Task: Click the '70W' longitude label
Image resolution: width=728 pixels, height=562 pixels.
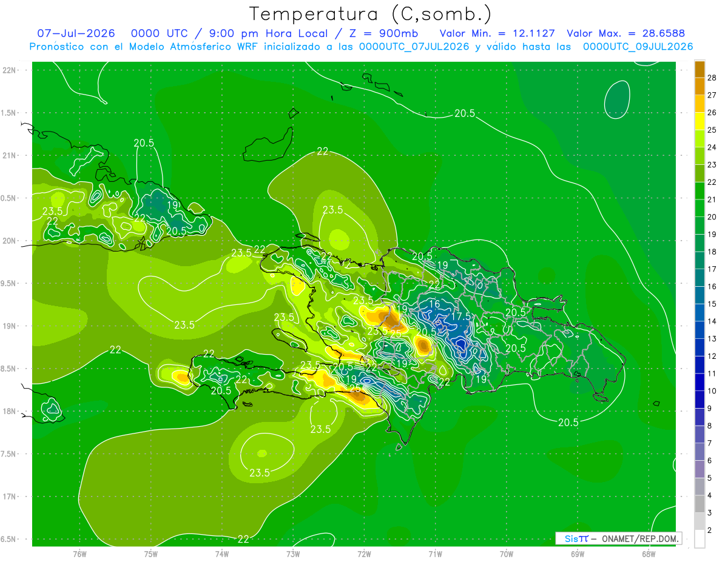Action: 507,554
